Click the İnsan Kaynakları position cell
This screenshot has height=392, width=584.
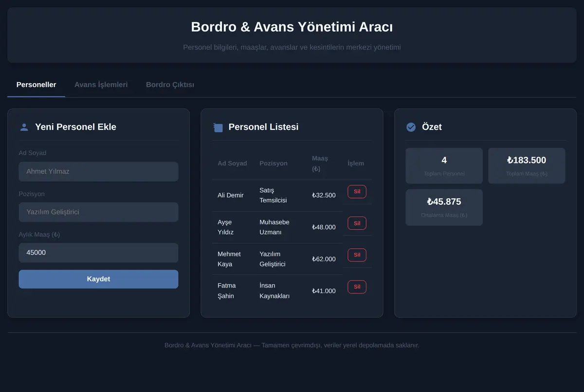tap(280, 291)
